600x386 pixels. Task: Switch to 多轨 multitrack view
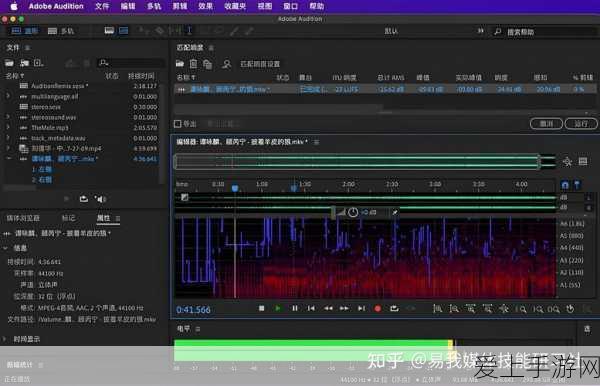click(61, 31)
